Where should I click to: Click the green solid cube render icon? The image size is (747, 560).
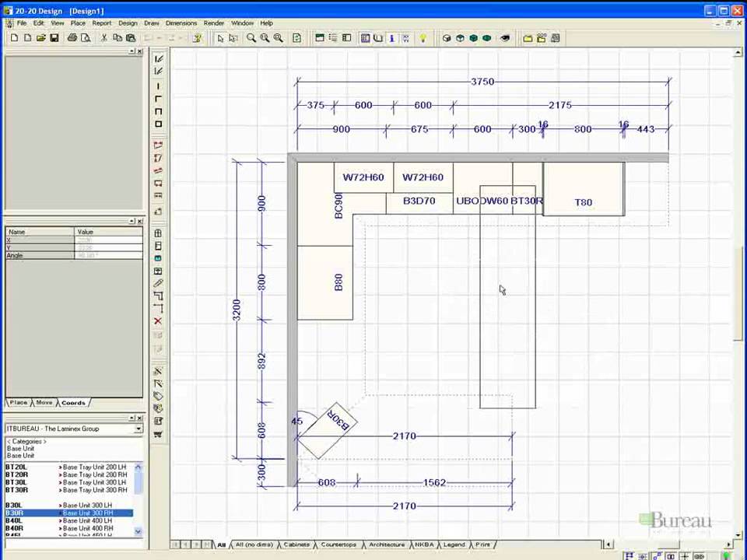click(x=473, y=38)
